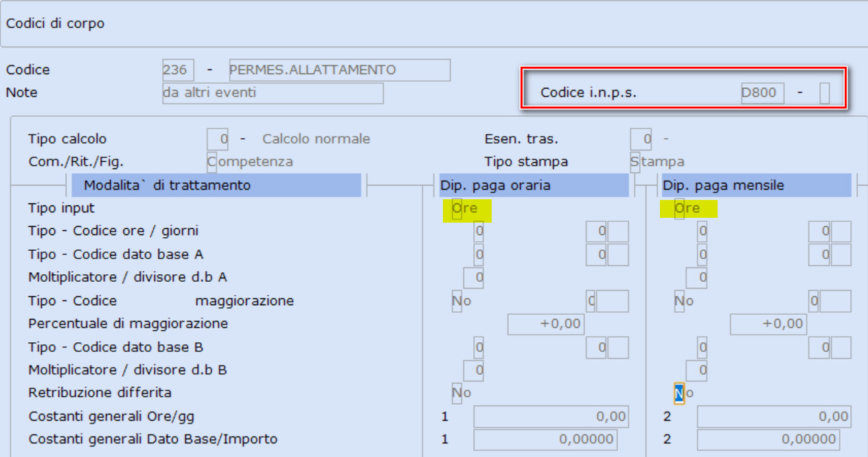Focus Percentuale di maggiorazione for paga oraria
This screenshot has width=868, height=457.
(546, 324)
